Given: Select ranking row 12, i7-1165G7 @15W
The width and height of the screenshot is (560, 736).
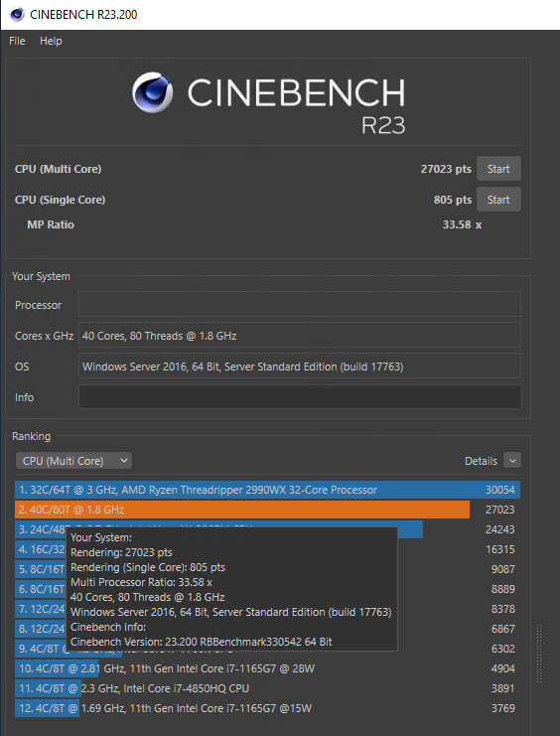Looking at the screenshot, I should pyautogui.click(x=267, y=708).
